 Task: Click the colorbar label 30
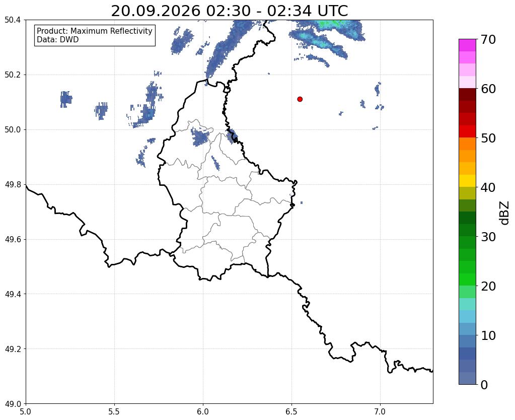pos(488,237)
